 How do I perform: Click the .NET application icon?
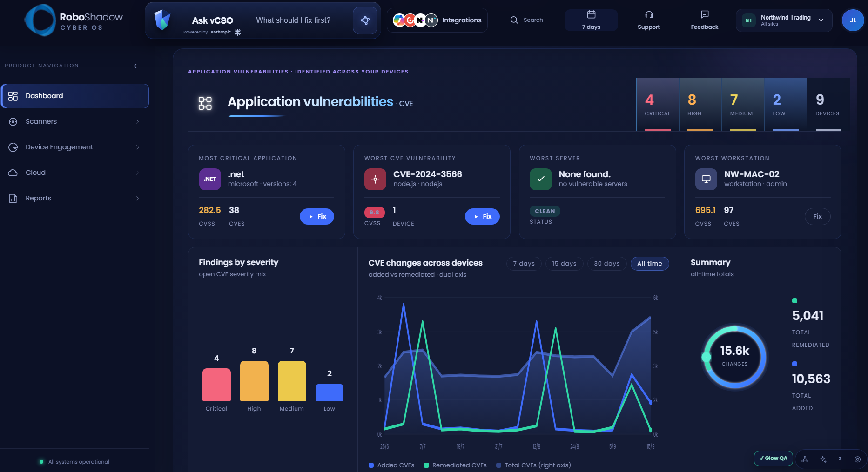[210, 179]
